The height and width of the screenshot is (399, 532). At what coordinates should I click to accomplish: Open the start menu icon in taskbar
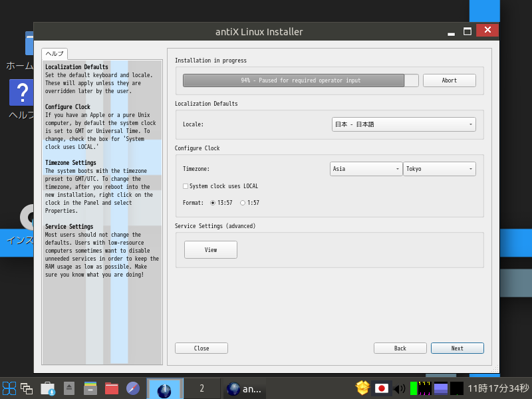pyautogui.click(x=9, y=388)
